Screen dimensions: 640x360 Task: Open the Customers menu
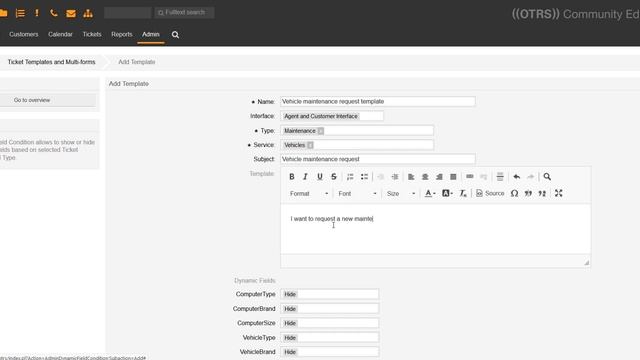tap(24, 34)
